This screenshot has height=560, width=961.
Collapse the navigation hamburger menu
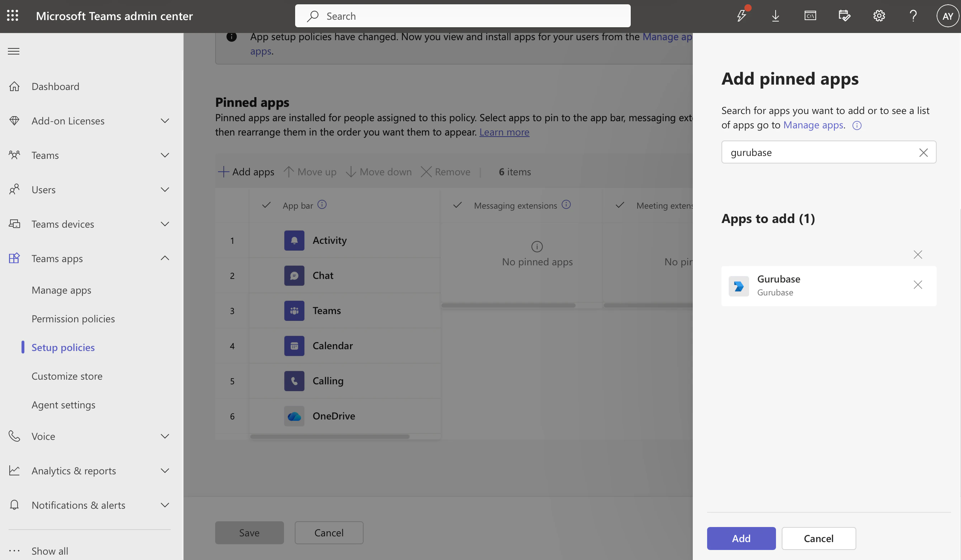[x=14, y=51]
